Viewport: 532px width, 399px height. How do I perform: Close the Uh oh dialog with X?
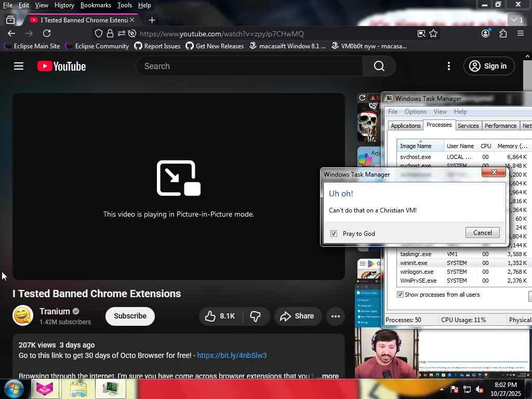[494, 172]
